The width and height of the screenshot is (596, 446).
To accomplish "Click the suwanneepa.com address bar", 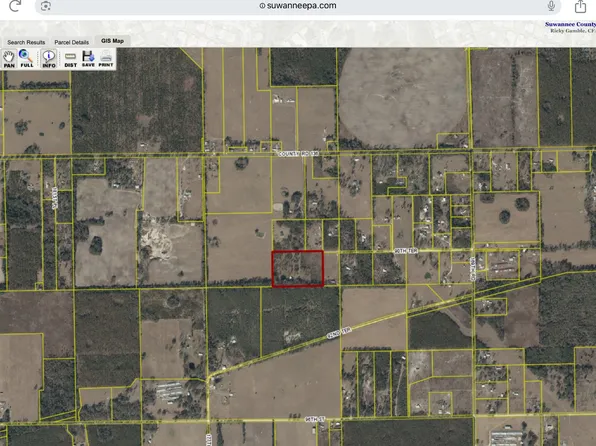I will pos(298,6).
